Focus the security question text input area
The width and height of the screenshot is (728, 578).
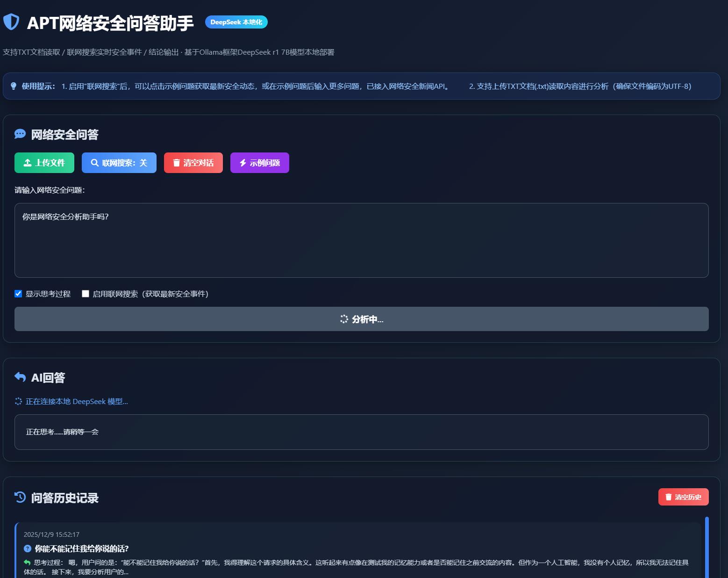coord(361,240)
